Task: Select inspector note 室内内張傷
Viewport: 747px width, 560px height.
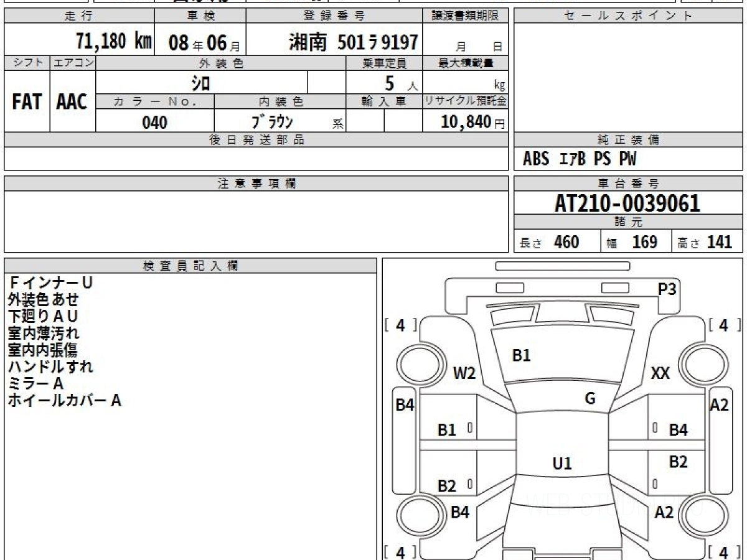Action: [x=42, y=350]
